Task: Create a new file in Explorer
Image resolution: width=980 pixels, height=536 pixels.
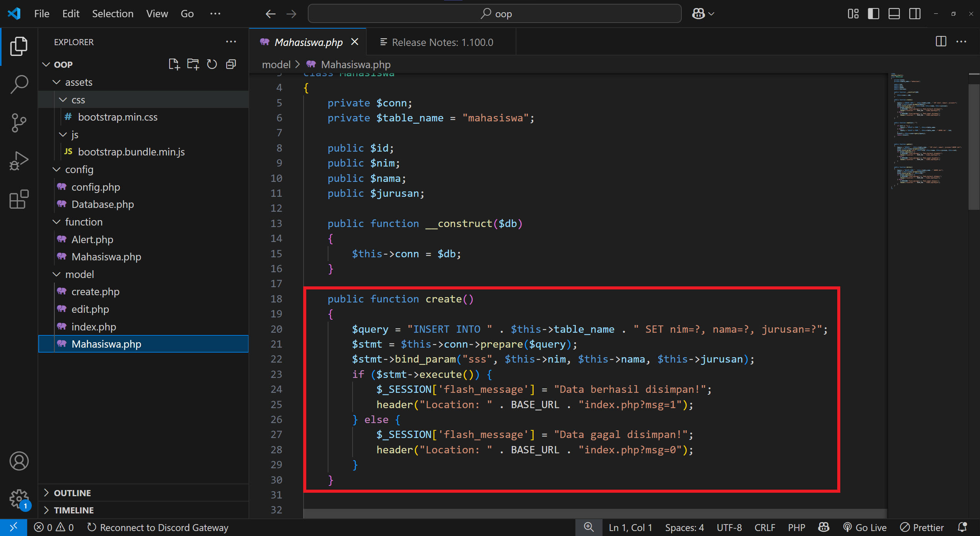Action: point(174,64)
